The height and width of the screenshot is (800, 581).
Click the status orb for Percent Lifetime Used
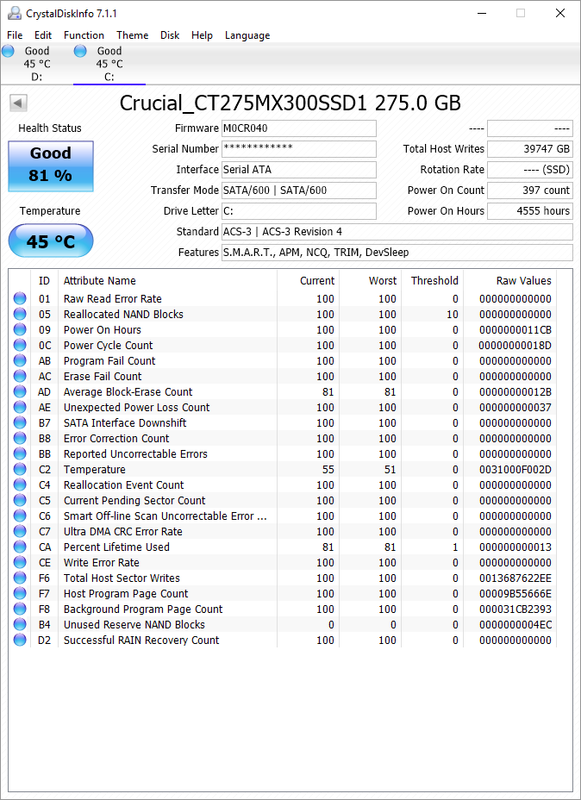click(20, 547)
